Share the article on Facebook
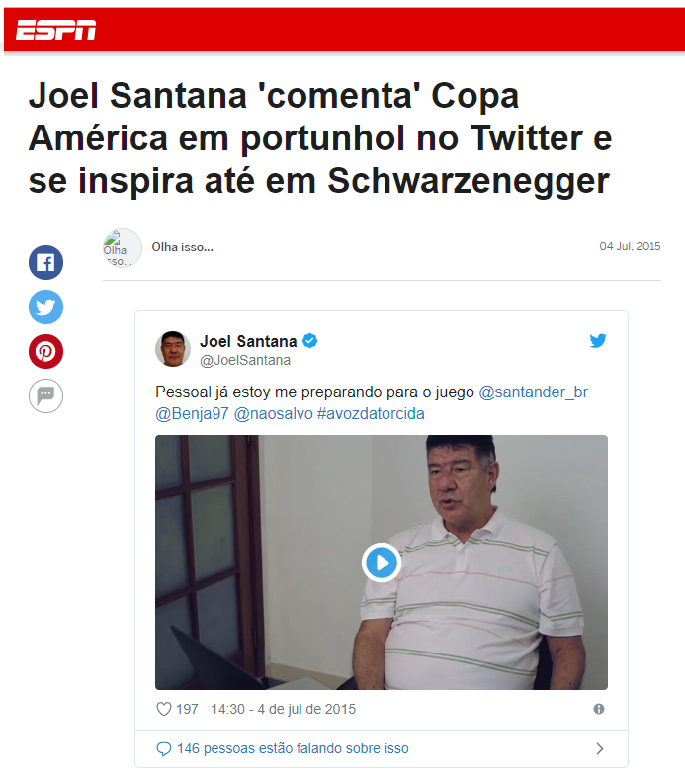Screen dimensions: 685x784 click(x=46, y=263)
